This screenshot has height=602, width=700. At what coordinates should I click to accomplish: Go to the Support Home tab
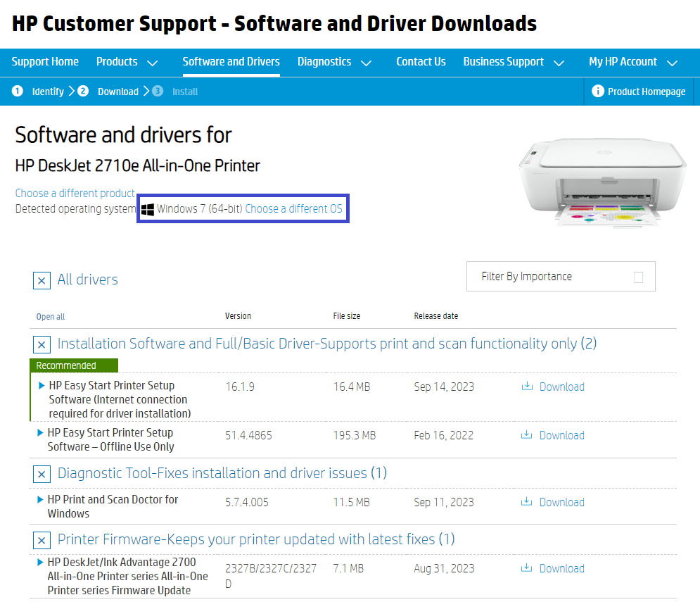tap(45, 62)
